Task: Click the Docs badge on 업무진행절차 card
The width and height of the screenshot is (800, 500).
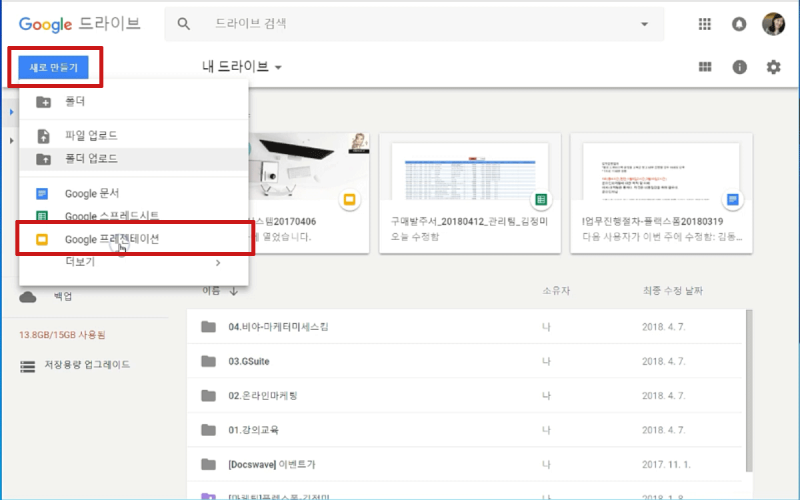Action: click(733, 199)
